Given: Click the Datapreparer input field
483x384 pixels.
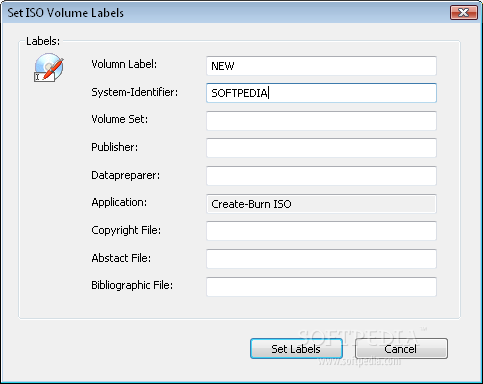Looking at the screenshot, I should coord(321,176).
